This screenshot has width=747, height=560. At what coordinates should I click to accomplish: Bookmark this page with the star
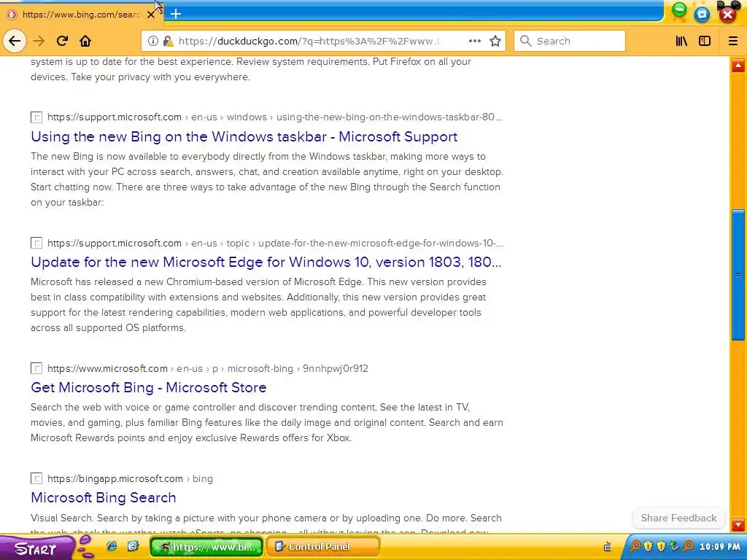[x=495, y=41]
